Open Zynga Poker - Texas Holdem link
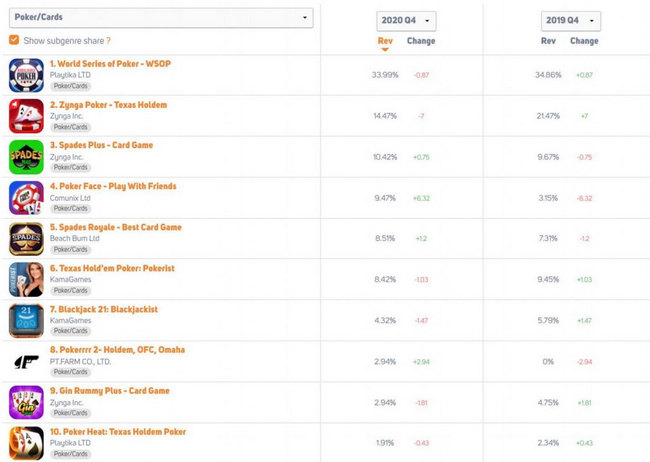 (108, 105)
